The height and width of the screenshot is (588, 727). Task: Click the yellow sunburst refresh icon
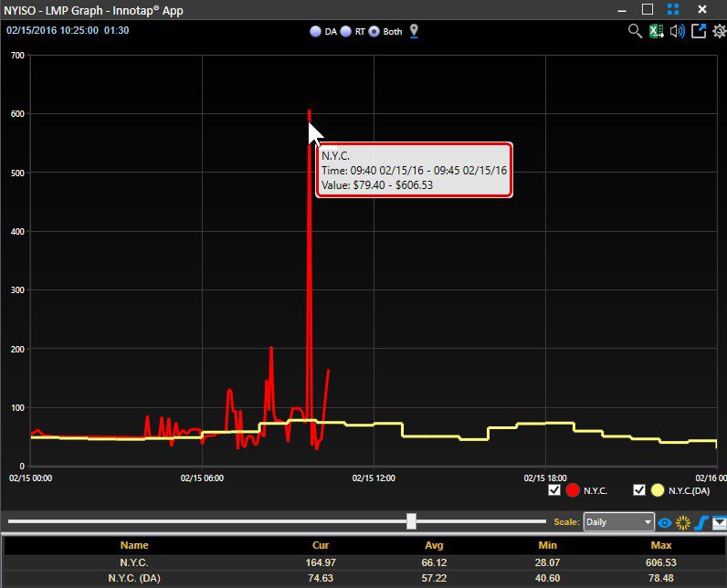coord(683,522)
